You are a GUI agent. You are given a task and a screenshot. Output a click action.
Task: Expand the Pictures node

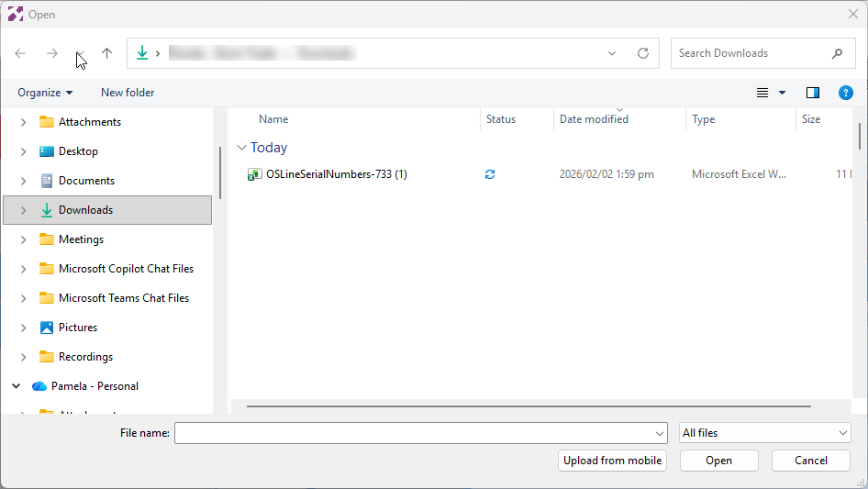[x=23, y=328]
